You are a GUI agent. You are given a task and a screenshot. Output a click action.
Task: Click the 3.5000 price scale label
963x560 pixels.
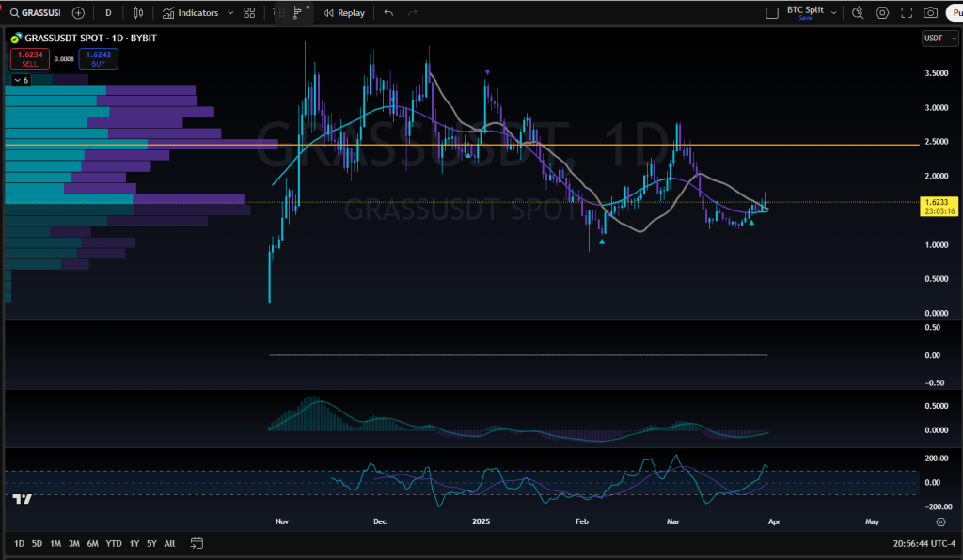click(x=937, y=73)
